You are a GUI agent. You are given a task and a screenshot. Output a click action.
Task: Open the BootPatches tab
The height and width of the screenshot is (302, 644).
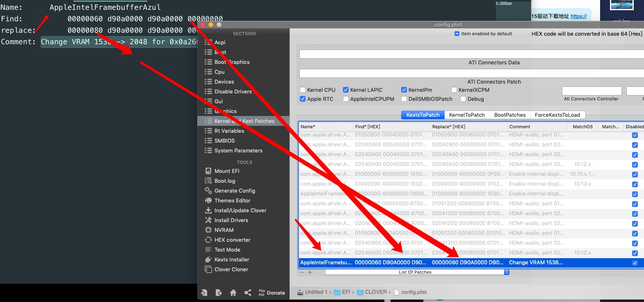point(510,115)
